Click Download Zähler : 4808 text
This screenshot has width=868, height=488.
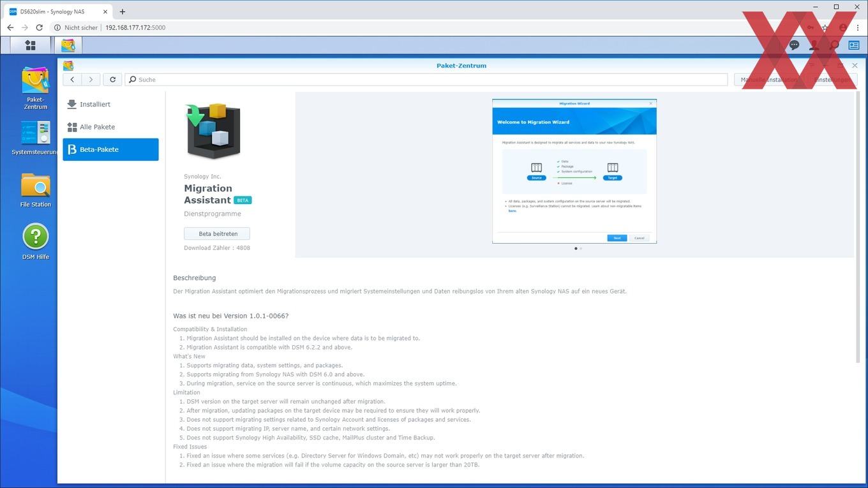(217, 248)
